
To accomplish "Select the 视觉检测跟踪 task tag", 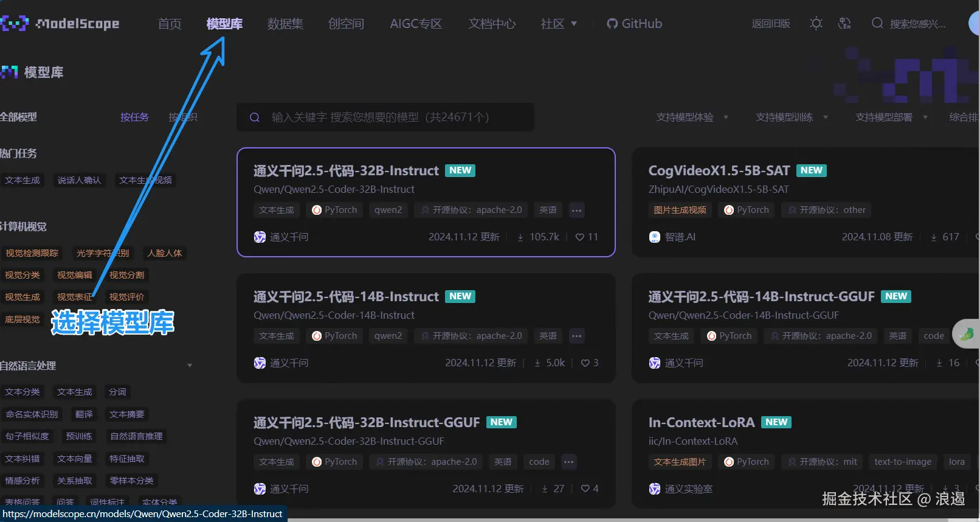I will 32,253.
